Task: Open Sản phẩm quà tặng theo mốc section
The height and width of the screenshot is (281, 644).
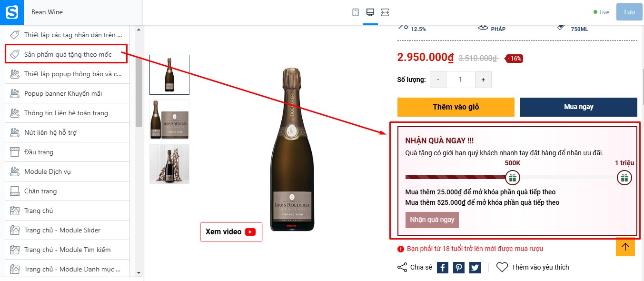Action: (x=67, y=54)
